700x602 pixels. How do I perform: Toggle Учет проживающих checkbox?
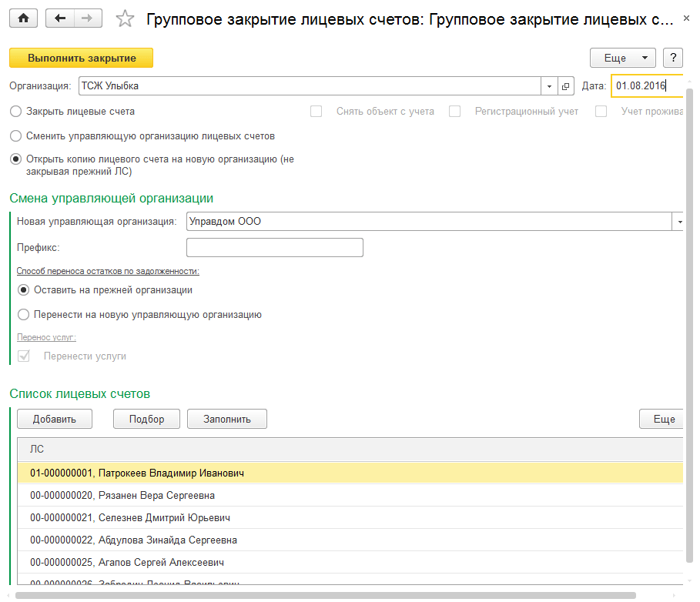tap(601, 112)
